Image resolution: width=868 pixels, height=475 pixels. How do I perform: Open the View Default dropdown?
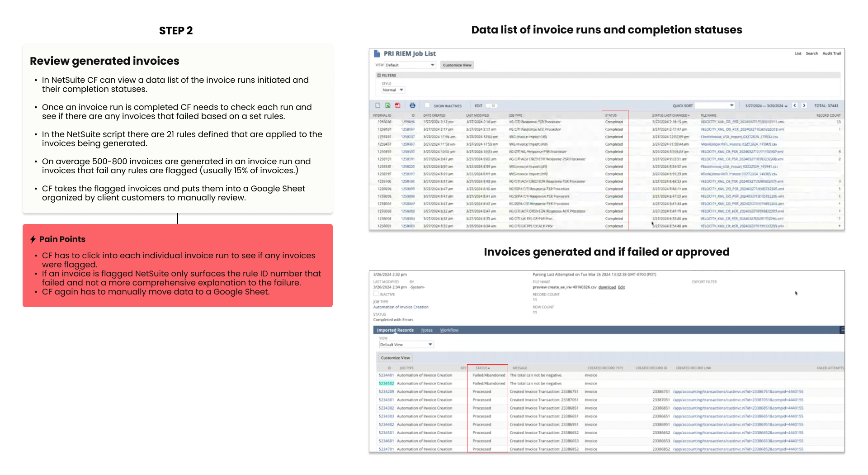coord(410,65)
